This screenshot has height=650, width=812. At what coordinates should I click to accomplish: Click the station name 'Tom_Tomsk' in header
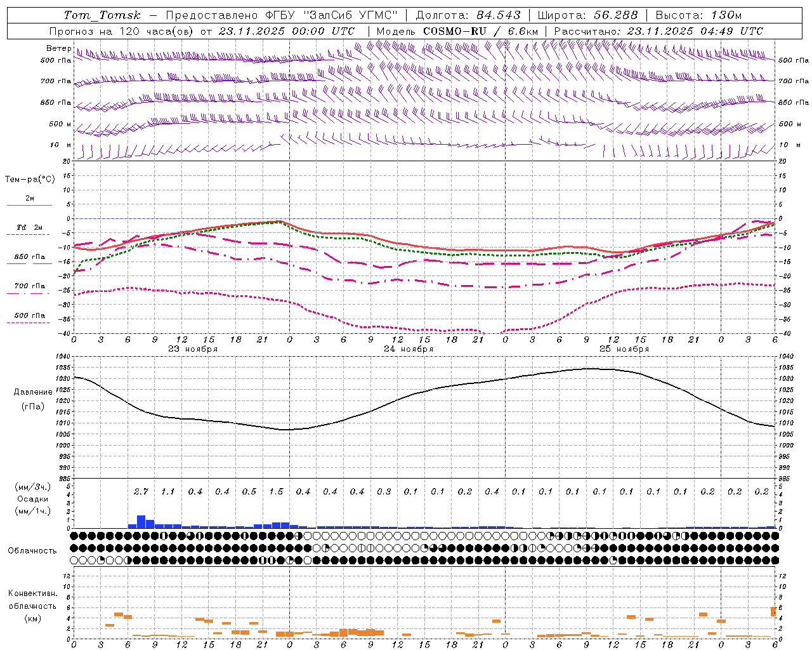coord(102,16)
